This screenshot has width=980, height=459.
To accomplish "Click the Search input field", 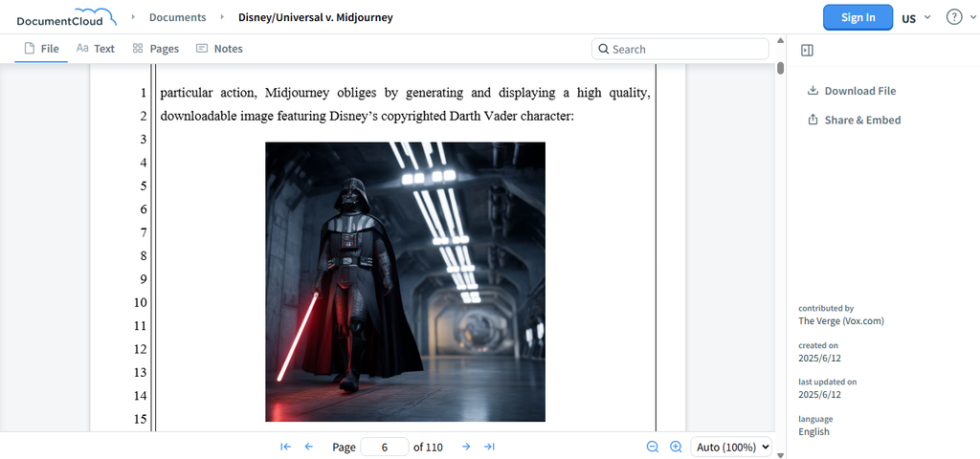I will point(680,50).
